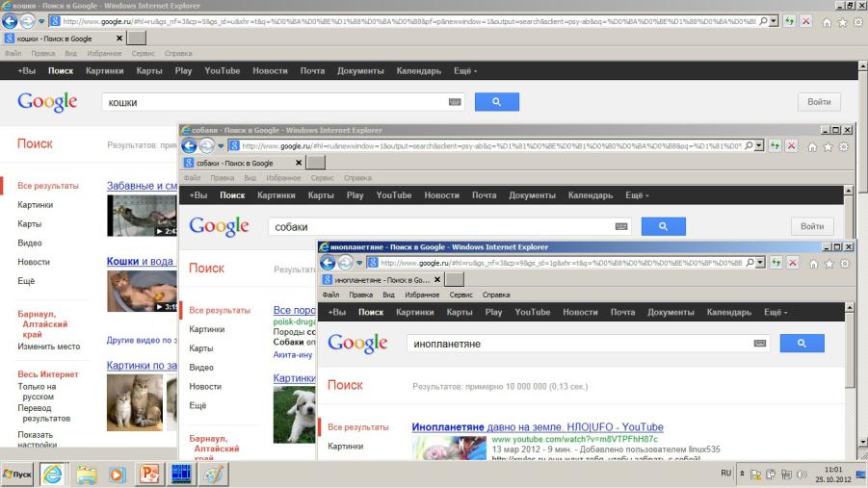868x488 pixels.
Task: Open Tools gear in the инопланетяне window
Action: click(x=845, y=264)
